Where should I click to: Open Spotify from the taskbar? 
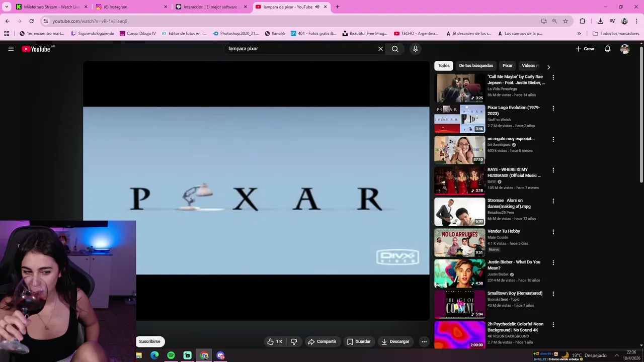pyautogui.click(x=171, y=355)
